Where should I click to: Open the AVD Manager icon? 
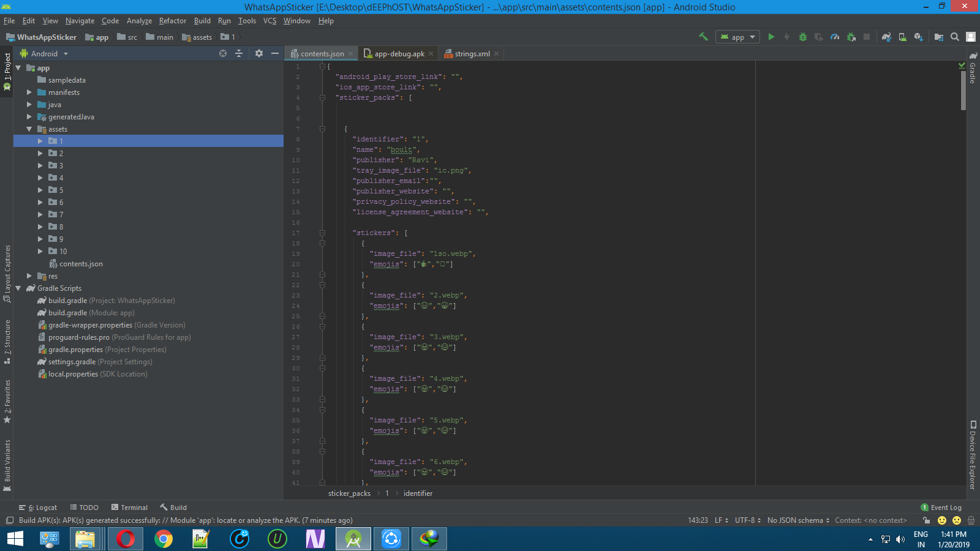[902, 37]
